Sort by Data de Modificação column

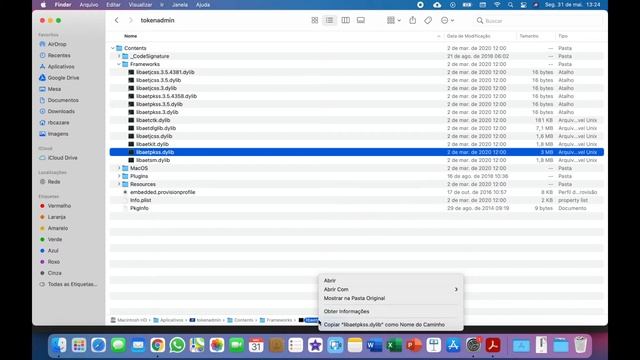click(469, 36)
